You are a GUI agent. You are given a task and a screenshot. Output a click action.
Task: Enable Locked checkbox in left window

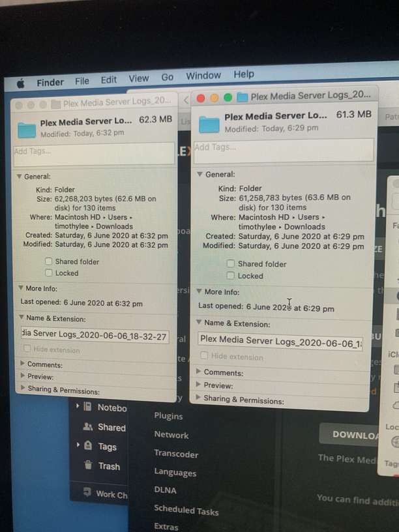coord(49,273)
